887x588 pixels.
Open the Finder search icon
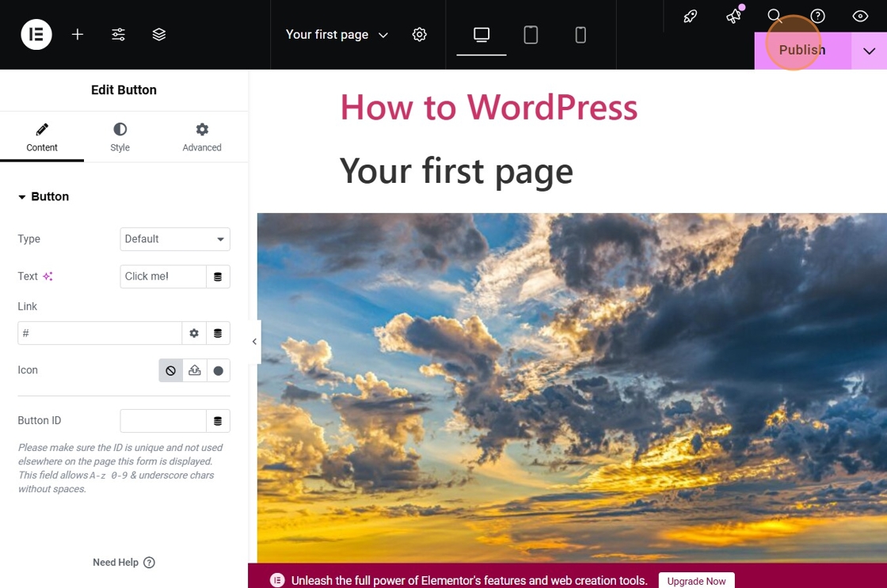tap(775, 16)
